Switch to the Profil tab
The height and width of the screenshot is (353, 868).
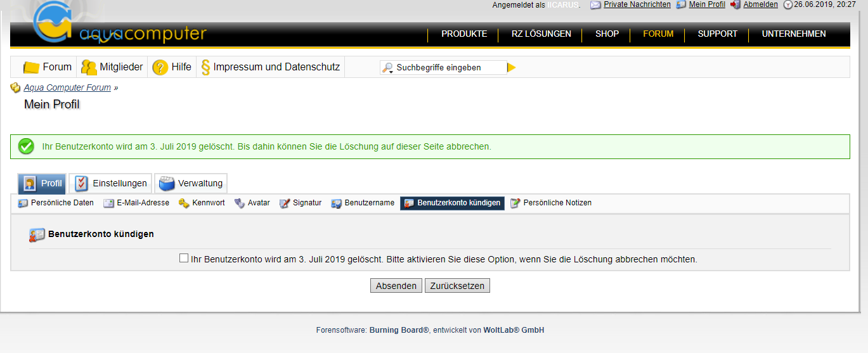(x=42, y=184)
